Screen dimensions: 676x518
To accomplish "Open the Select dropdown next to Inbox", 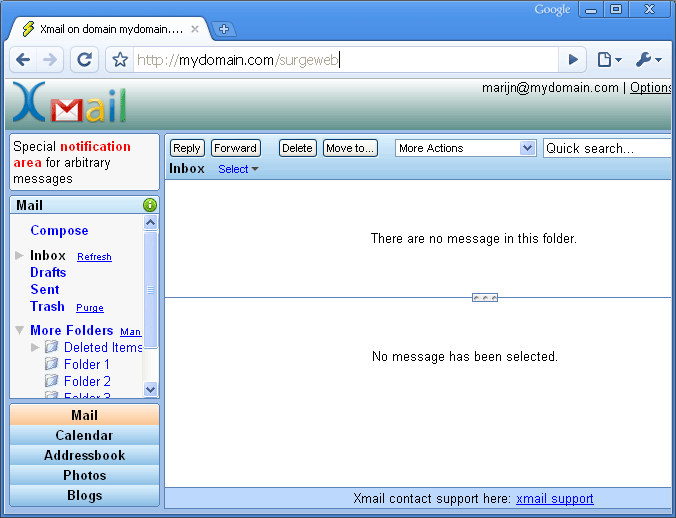I will click(238, 169).
